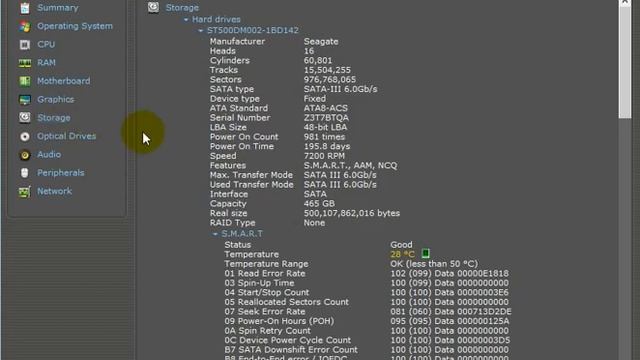Click the Peripherals mouse icon

[25, 173]
